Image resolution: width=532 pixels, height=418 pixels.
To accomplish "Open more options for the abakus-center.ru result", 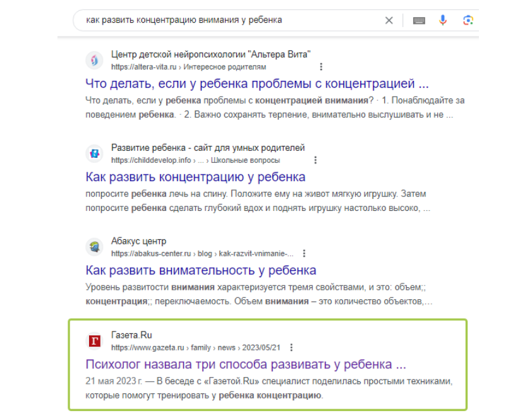I will pos(304,254).
